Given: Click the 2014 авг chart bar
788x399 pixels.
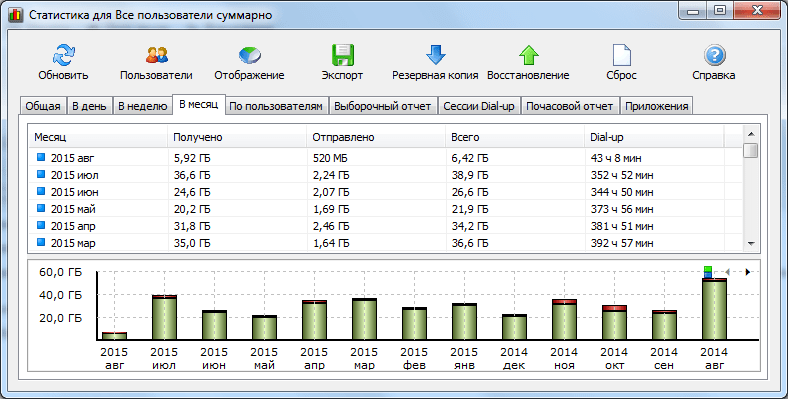Looking at the screenshot, I should click(x=714, y=309).
